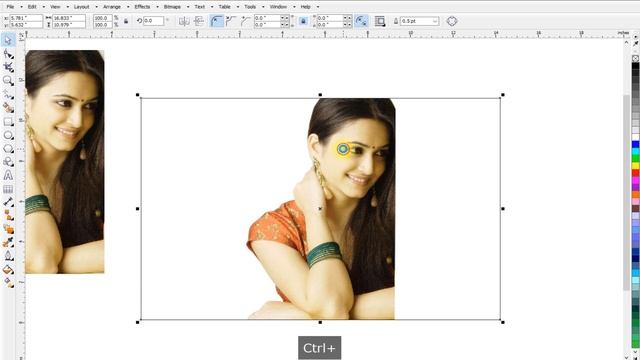Select the Text tool
The width and height of the screenshot is (640, 360).
tap(8, 176)
